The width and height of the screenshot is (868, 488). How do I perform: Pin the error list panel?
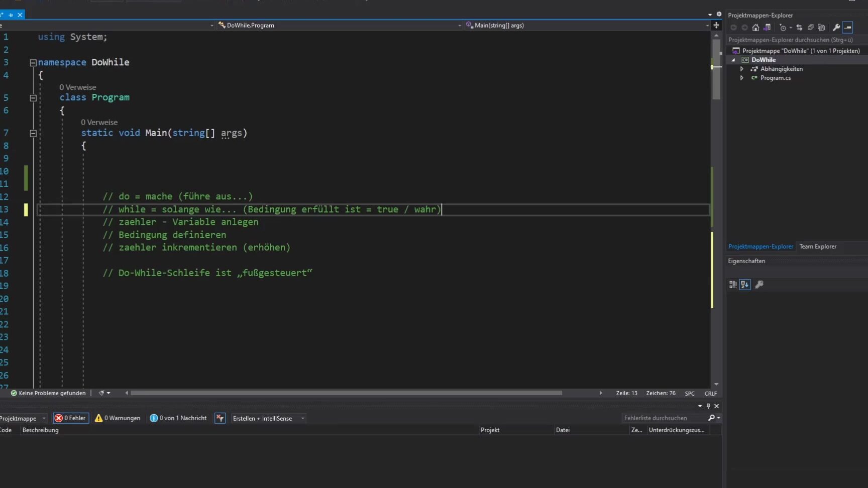[708, 406]
